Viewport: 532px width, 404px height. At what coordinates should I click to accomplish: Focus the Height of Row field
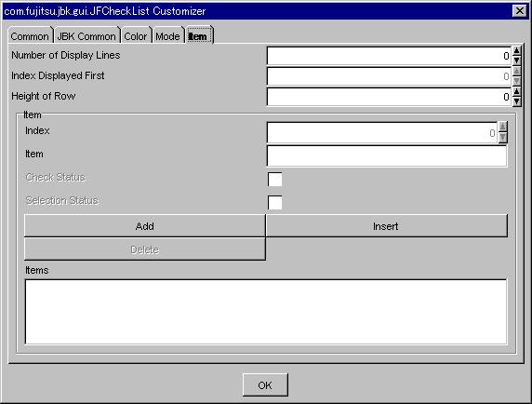tap(389, 97)
